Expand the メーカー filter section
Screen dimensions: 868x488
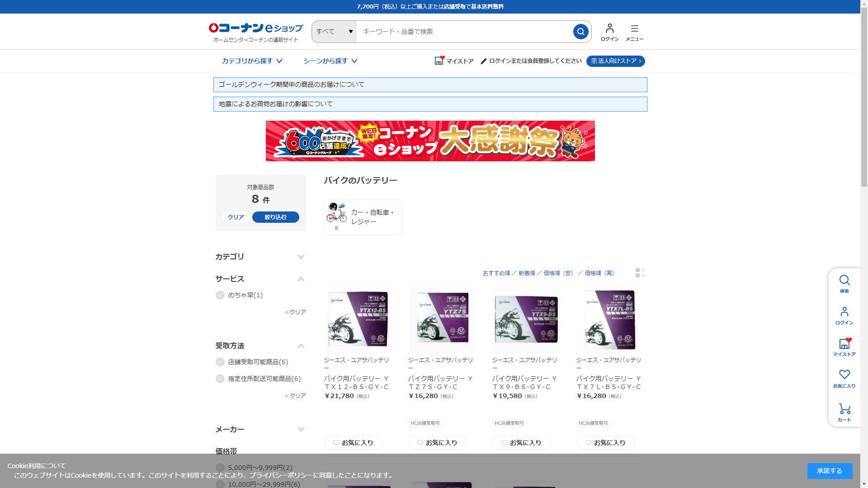tap(301, 429)
